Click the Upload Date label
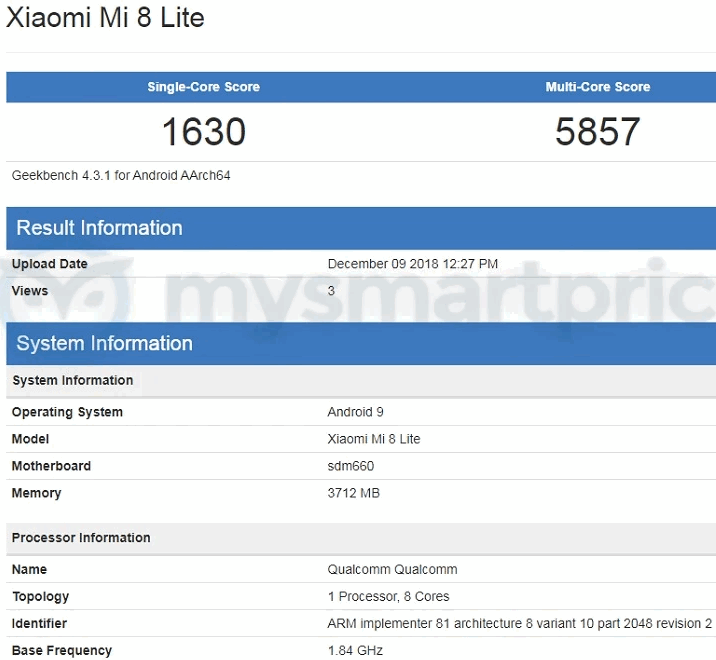Screen dimensions: 716x660 pos(49,264)
